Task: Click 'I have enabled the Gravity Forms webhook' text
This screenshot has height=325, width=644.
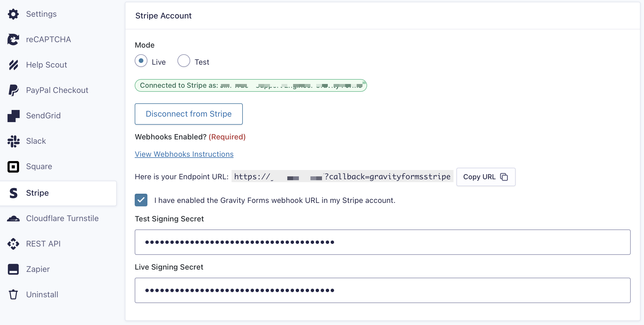Action: pyautogui.click(x=275, y=200)
